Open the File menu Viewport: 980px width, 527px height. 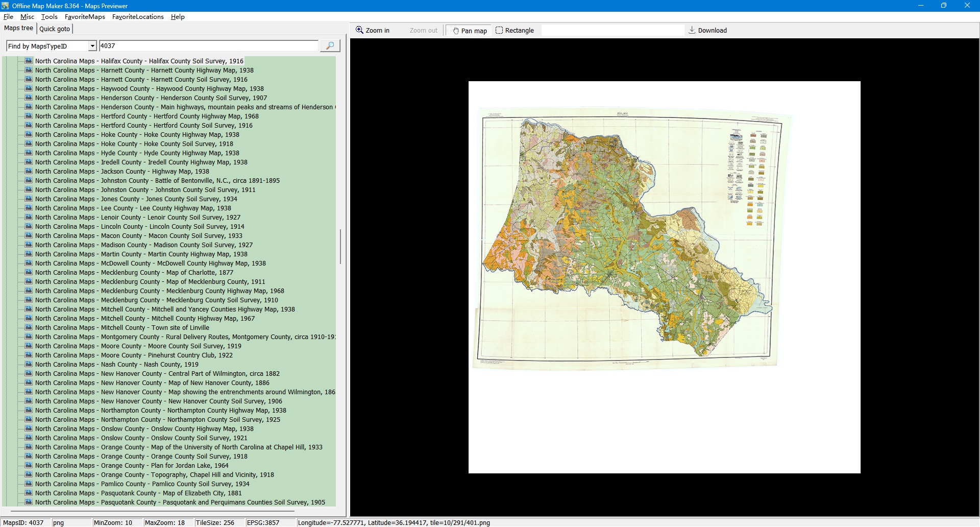click(x=8, y=17)
